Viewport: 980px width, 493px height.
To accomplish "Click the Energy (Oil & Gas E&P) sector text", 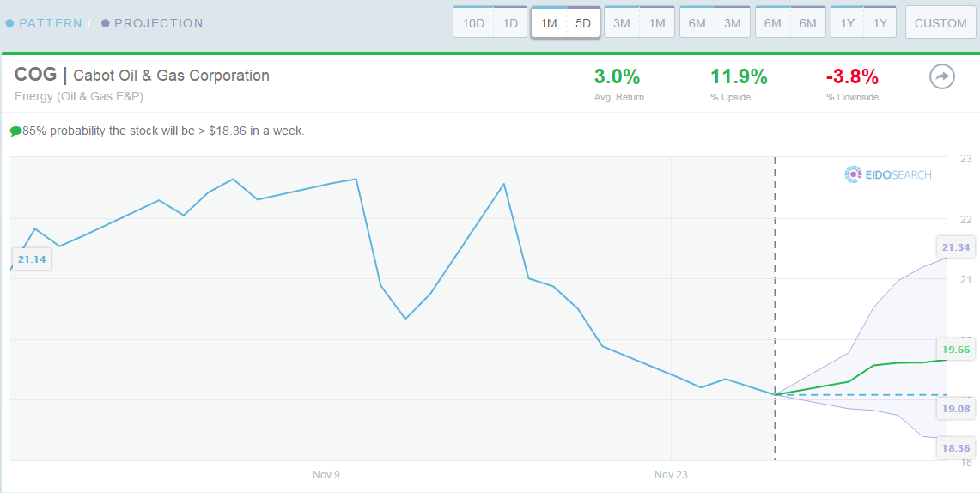I will pos(80,97).
